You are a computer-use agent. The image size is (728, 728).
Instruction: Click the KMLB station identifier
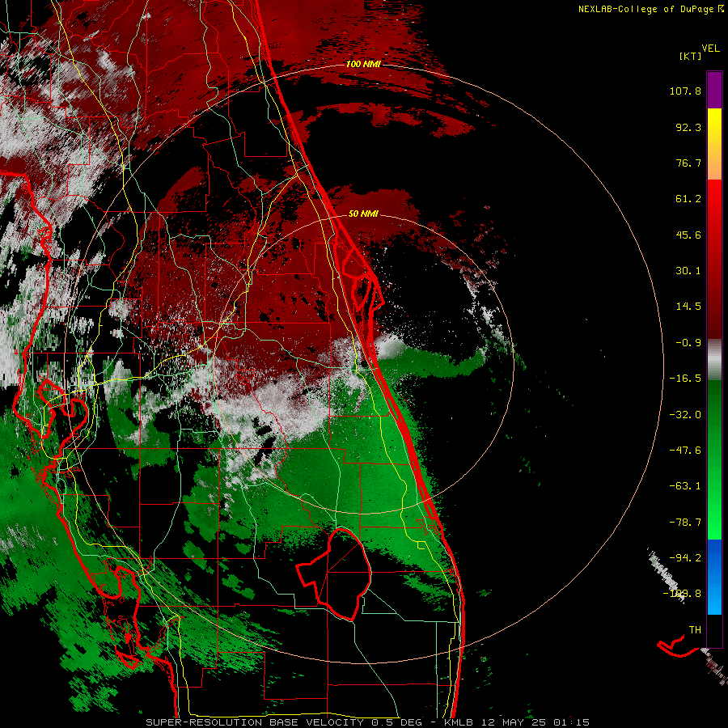(x=458, y=722)
